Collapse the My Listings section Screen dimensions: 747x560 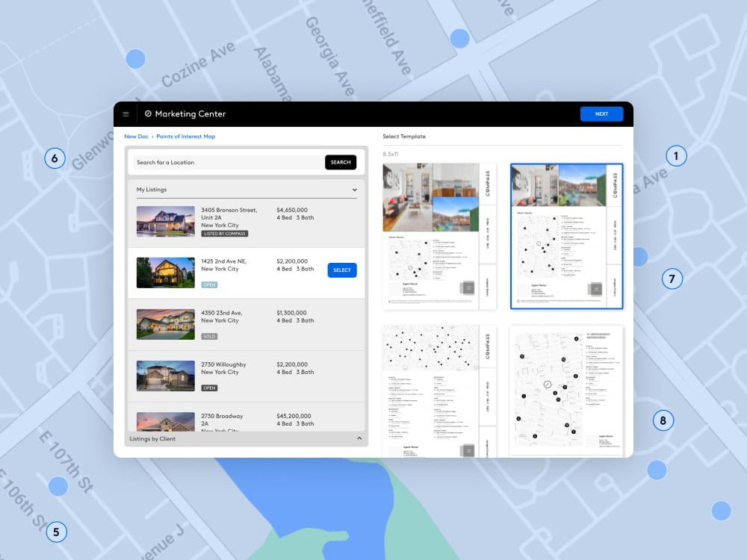pyautogui.click(x=355, y=190)
